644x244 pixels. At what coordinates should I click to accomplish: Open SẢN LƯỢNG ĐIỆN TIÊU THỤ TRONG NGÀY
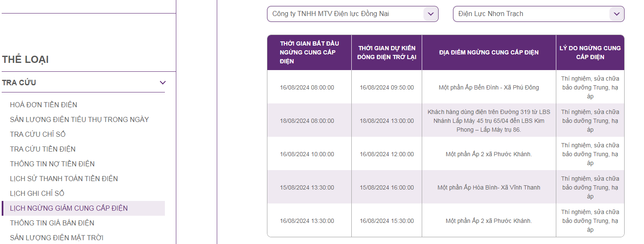(79, 119)
